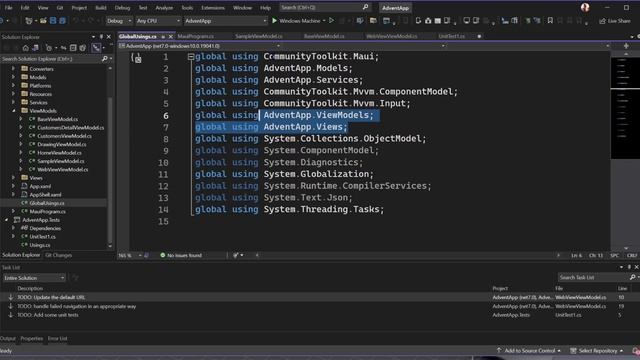Switch to the Git Changes tab
The width and height of the screenshot is (640, 360).
coord(58,255)
